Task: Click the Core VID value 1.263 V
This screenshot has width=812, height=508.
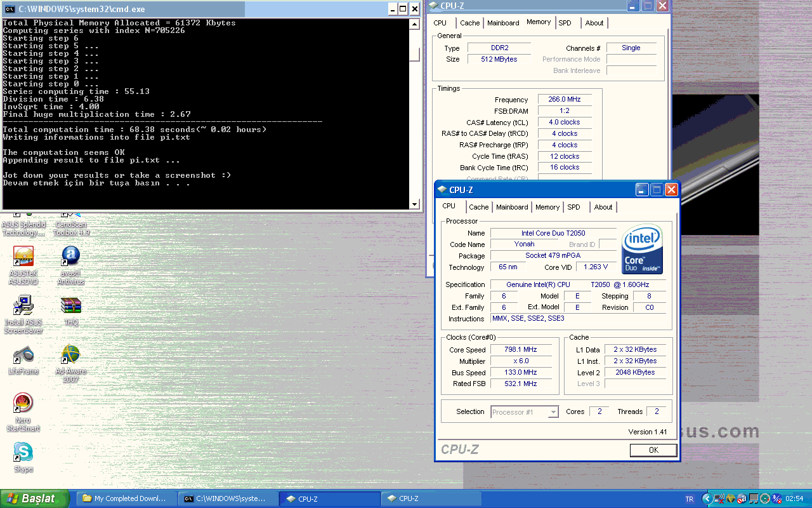Action: click(x=596, y=267)
